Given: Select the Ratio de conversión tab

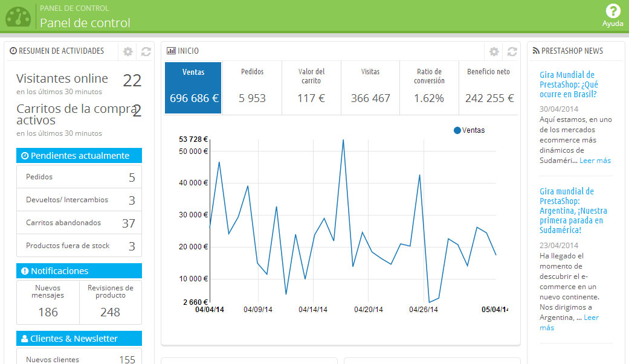Looking at the screenshot, I should pyautogui.click(x=429, y=88).
